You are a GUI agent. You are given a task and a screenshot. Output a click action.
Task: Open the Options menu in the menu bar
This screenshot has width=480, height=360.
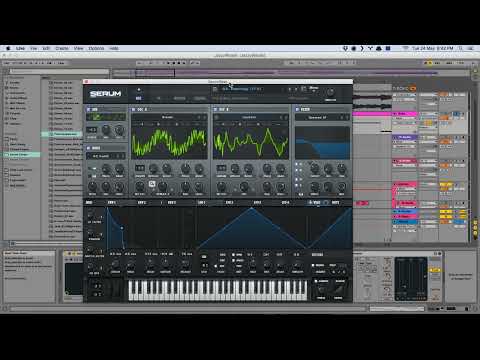pos(96,48)
